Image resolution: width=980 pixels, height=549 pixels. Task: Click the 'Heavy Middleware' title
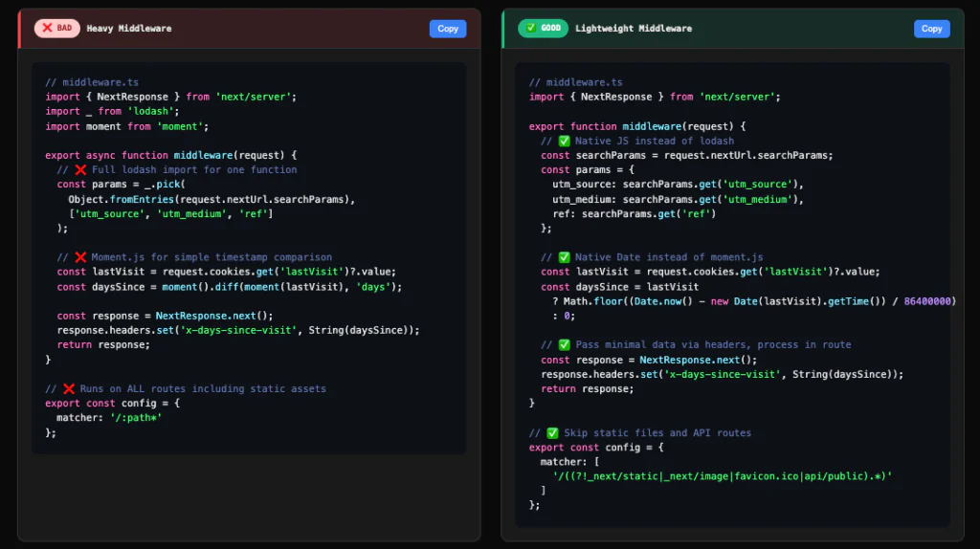[129, 29]
